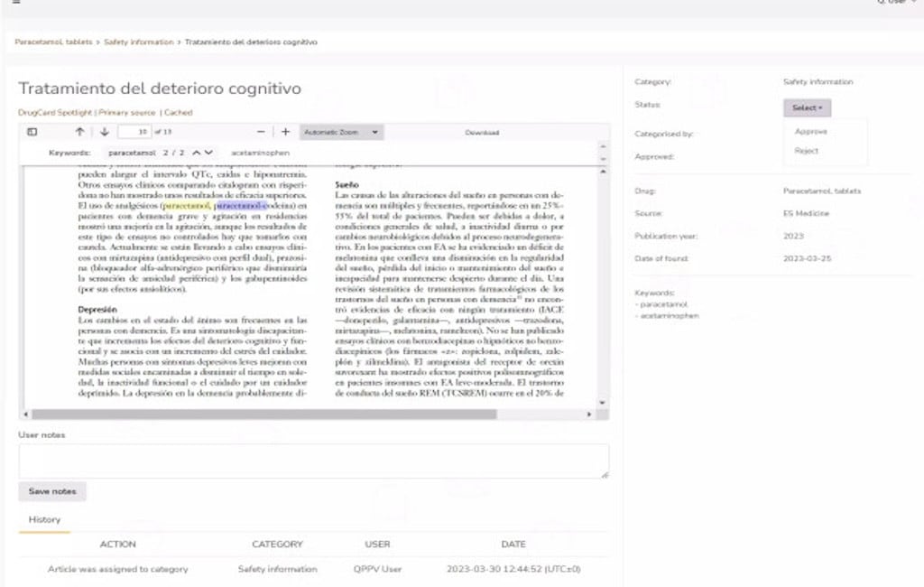924x587 pixels.
Task: Click horizontal scrollbar right arrow
Action: (x=588, y=415)
